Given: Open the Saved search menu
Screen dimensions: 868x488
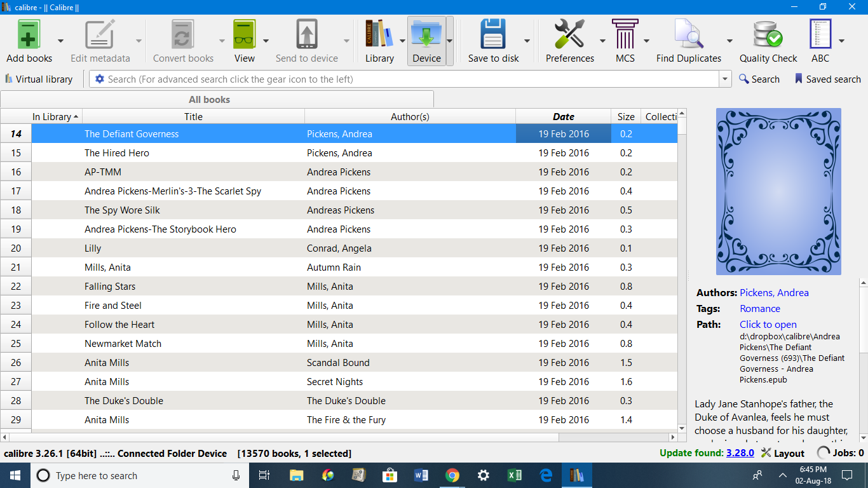Looking at the screenshot, I should click(x=827, y=79).
